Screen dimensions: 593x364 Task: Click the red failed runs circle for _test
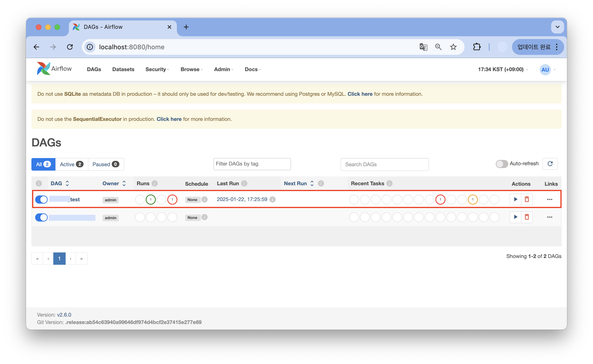[x=172, y=200]
